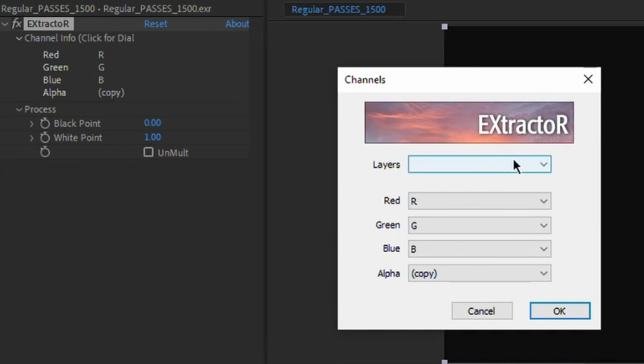Click the Black Point stopwatch icon
This screenshot has width=644, height=364.
45,123
